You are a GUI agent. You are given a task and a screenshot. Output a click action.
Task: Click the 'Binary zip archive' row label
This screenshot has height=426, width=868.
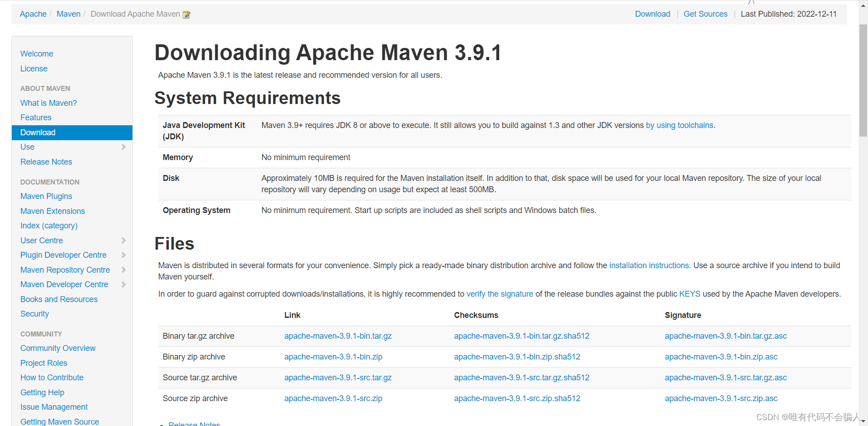194,357
